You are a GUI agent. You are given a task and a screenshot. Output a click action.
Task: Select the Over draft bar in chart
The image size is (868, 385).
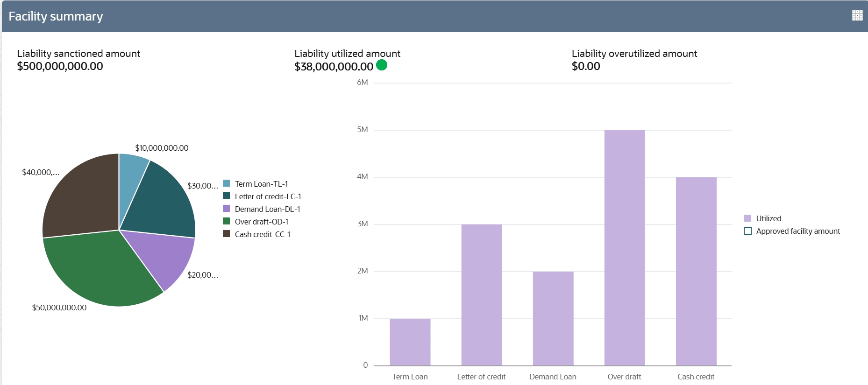click(624, 247)
